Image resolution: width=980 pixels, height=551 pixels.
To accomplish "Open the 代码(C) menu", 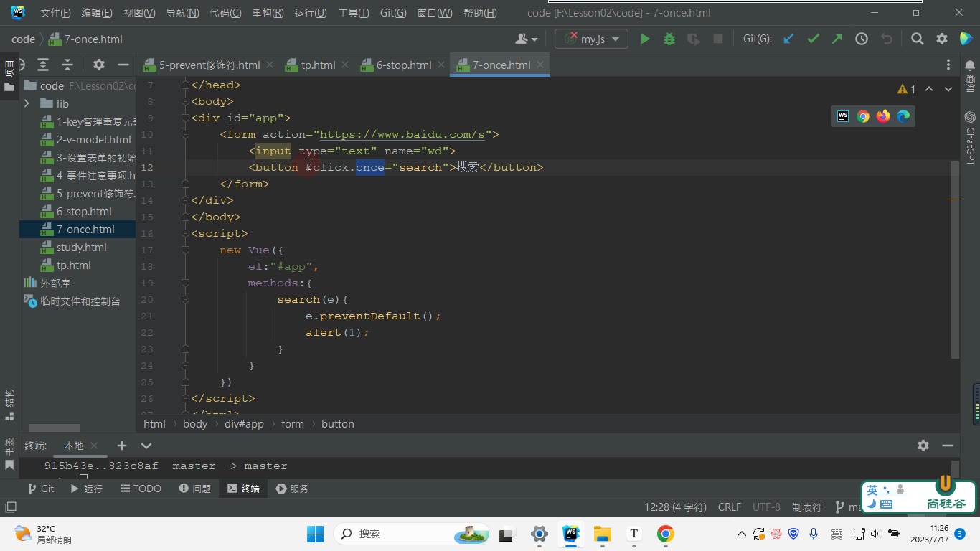I will coord(225,13).
